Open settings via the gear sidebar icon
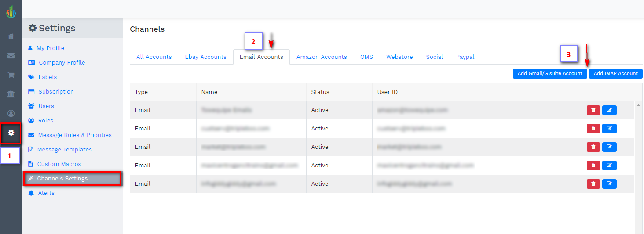Screen dimensions: 644x234 click(11, 133)
